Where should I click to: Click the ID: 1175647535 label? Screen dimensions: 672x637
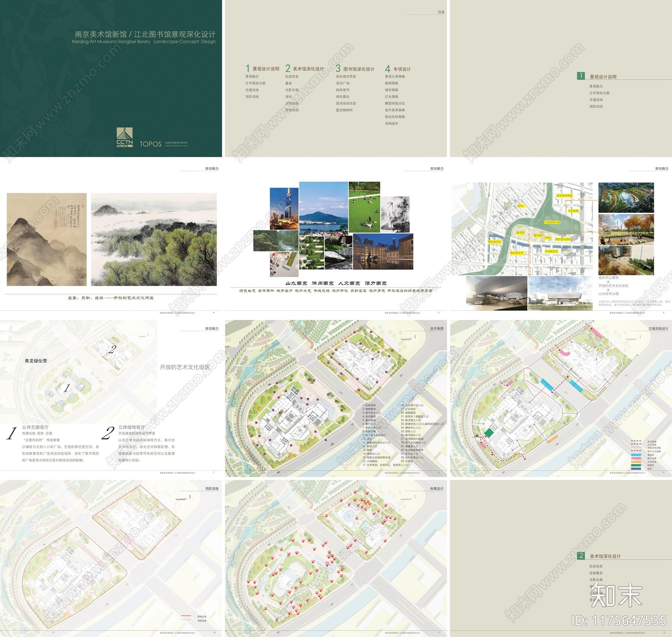point(619,620)
